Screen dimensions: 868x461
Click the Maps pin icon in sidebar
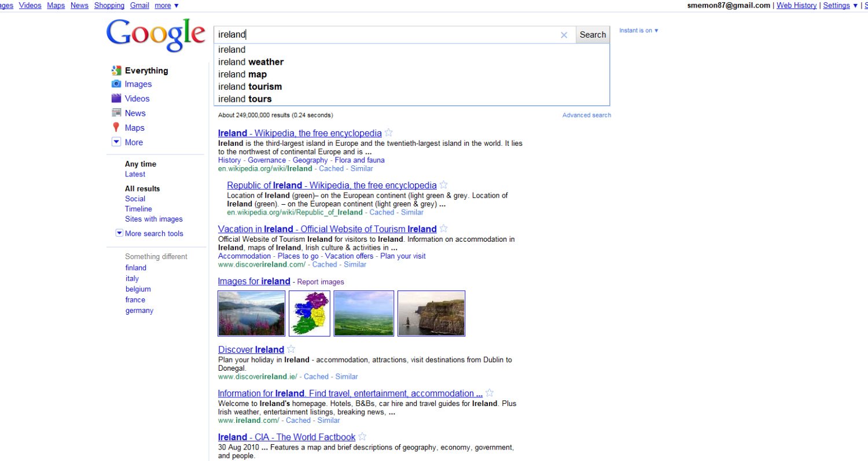click(x=116, y=128)
